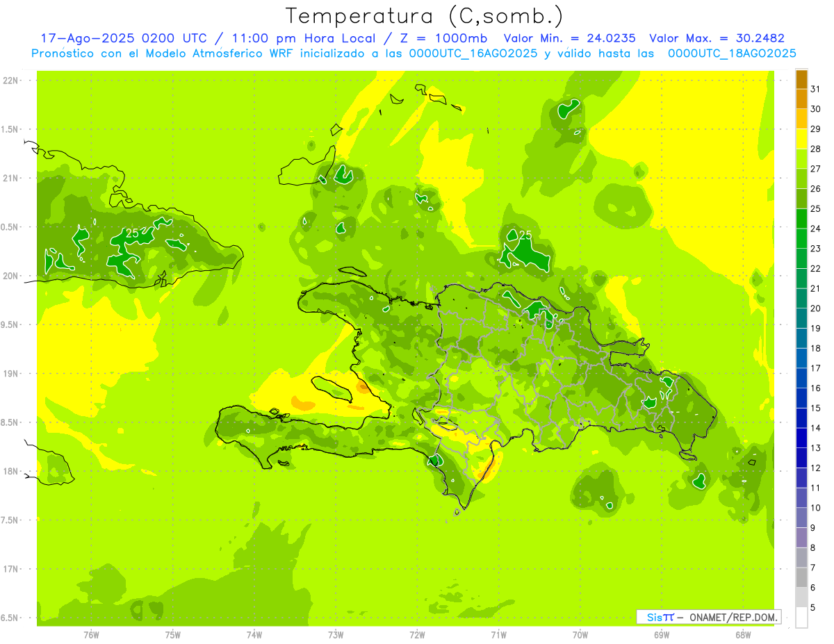The image size is (834, 644).
Task: Click the "SisPI – ONAMET/REP.DOM." credit label
Action: [708, 617]
